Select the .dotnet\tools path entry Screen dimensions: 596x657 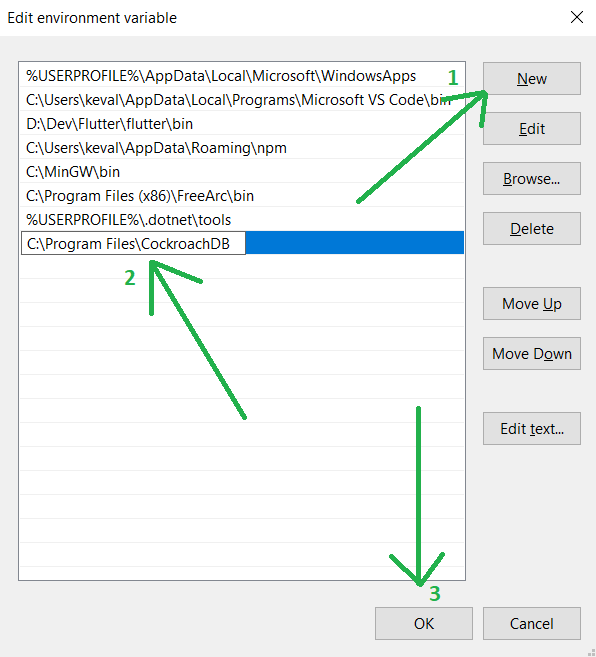coord(242,220)
